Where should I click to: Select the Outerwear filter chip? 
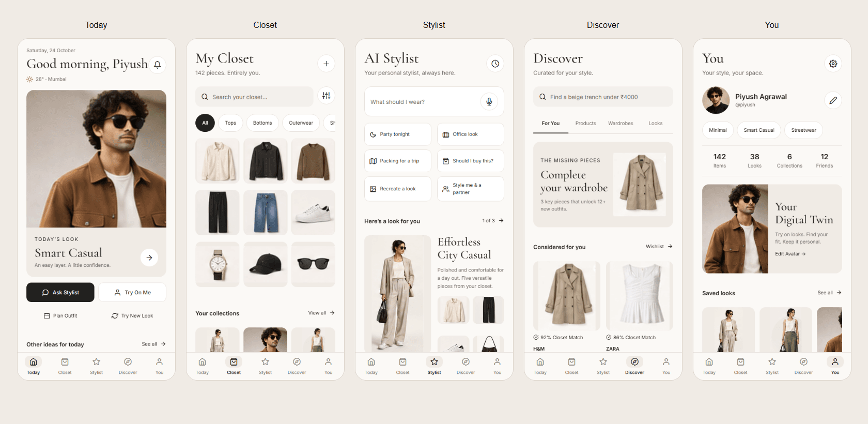(301, 123)
